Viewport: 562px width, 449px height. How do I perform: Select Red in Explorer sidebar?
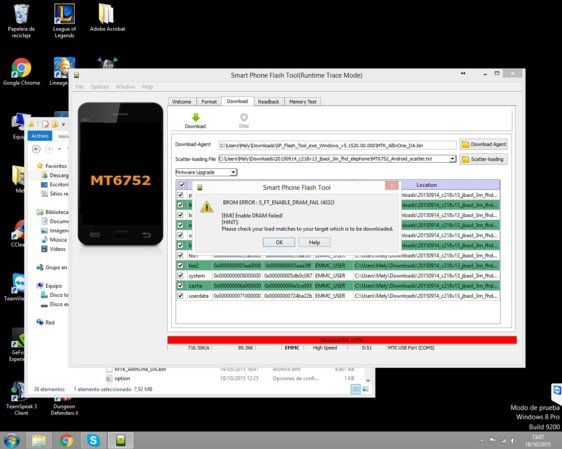click(46, 323)
